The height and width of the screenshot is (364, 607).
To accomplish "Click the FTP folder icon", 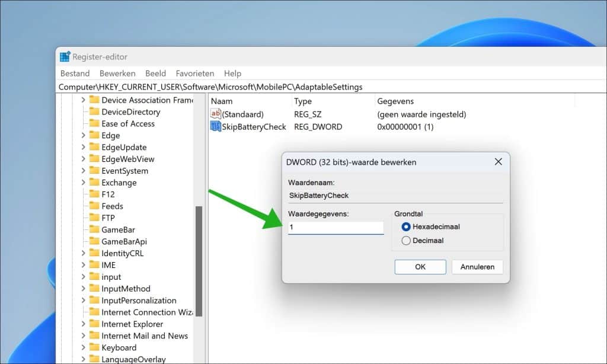I will (x=94, y=218).
